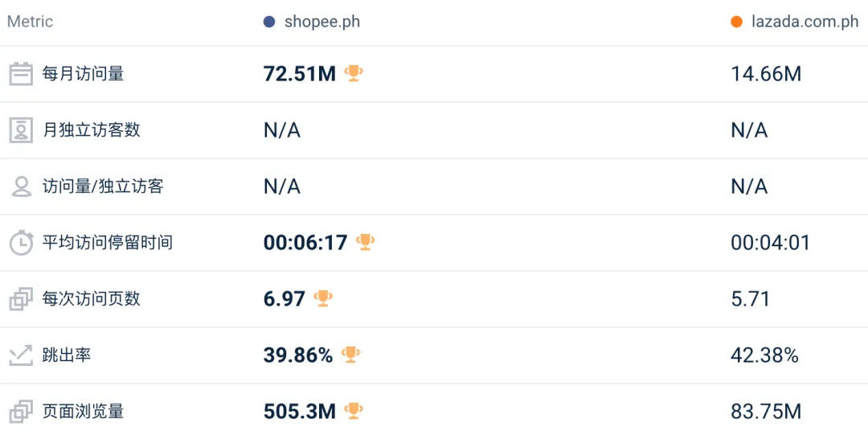This screenshot has width=868, height=435.
Task: Click the trophy icon next to 39.86%
Action: [350, 354]
